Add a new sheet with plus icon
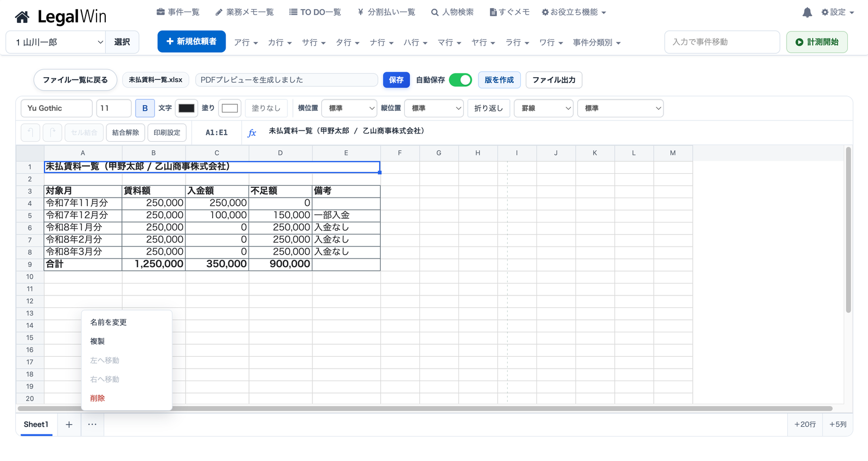The image size is (868, 461). [69, 425]
